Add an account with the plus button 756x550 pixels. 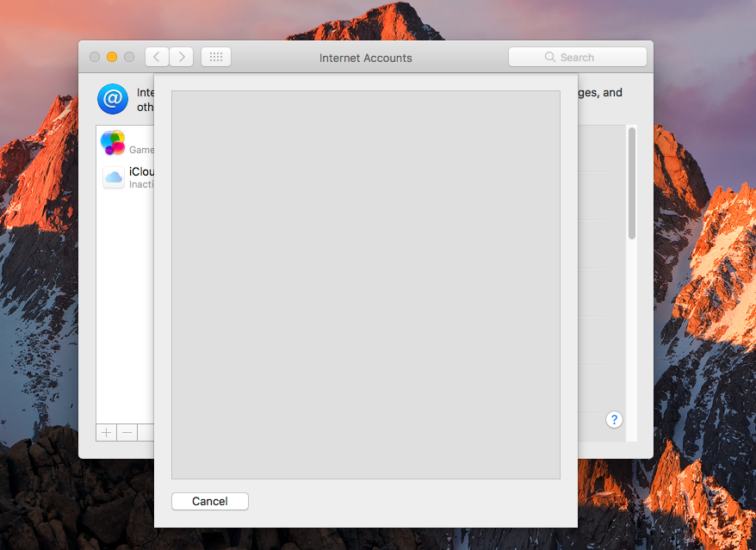107,432
